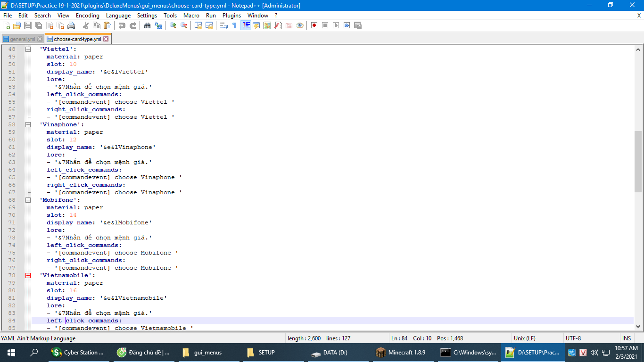Close the choose-card-type.yml tab
Image resolution: width=644 pixels, height=362 pixels.
pyautogui.click(x=106, y=39)
